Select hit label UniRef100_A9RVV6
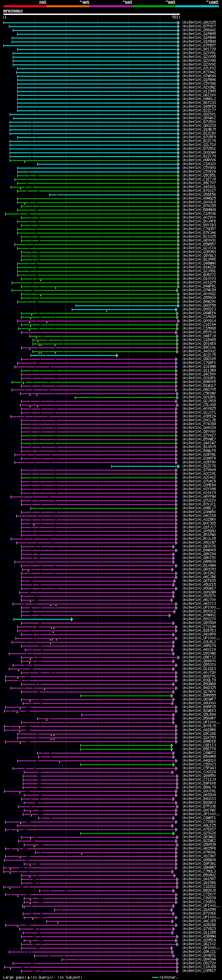The image size is (222, 980). point(199,160)
